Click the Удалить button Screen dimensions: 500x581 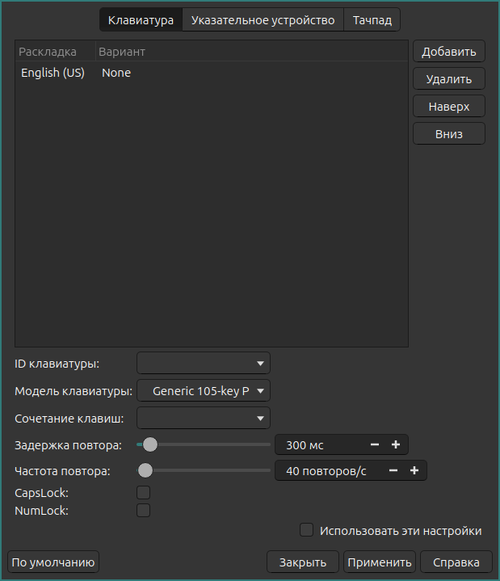tap(449, 79)
